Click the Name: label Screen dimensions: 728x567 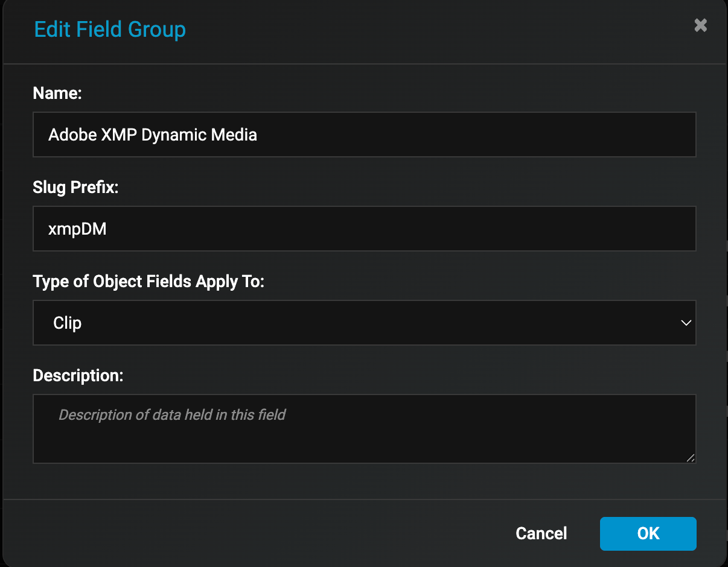click(57, 93)
